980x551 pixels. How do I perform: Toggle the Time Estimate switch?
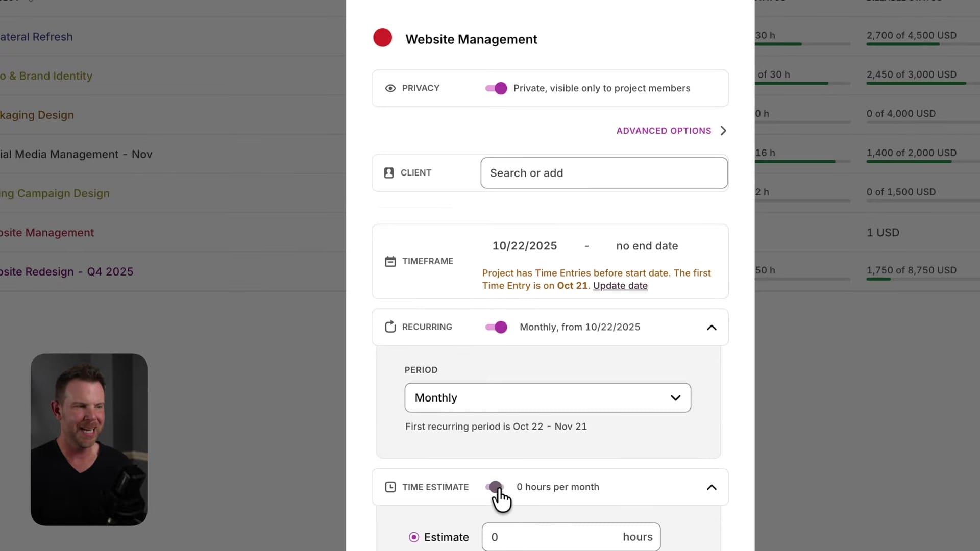click(x=495, y=487)
